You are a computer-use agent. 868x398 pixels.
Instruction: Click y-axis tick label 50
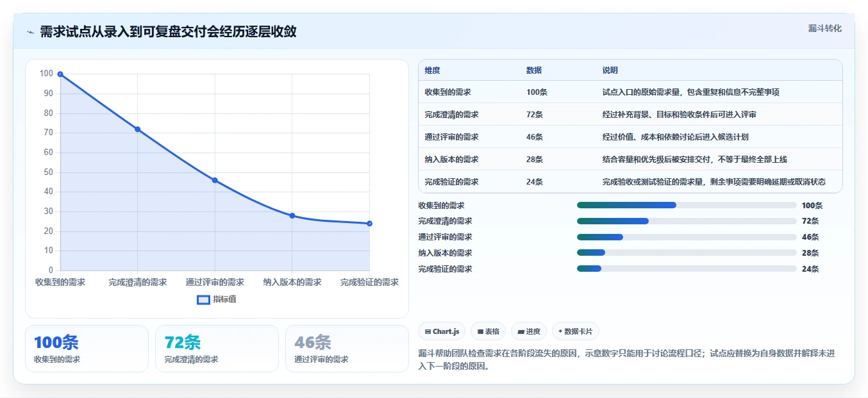[48, 172]
